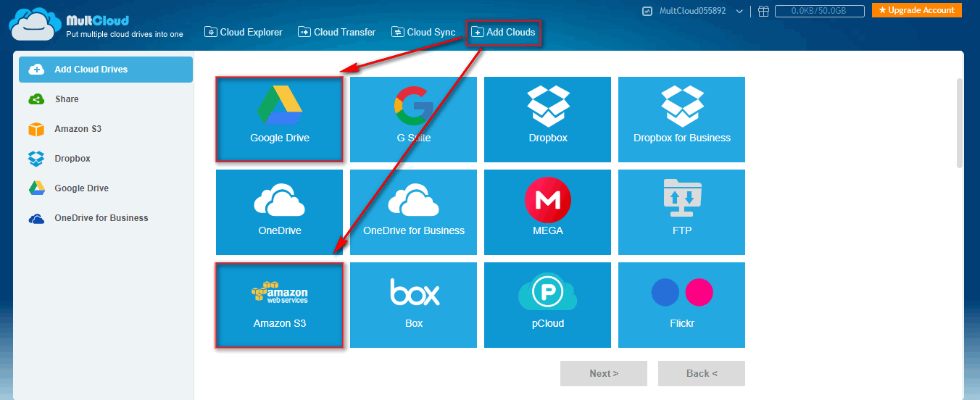Click the vertical scrollbar of cloud list
The width and height of the screenshot is (980, 400).
960,123
